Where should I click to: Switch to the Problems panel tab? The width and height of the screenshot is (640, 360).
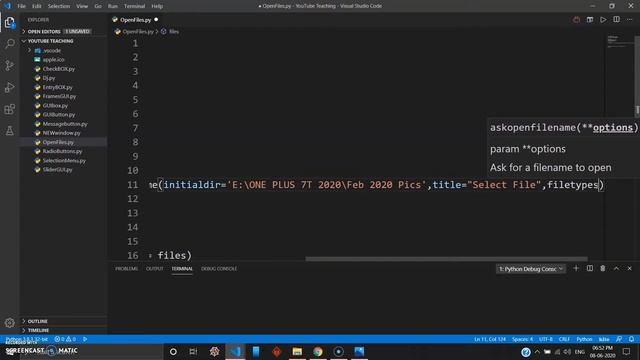127,269
